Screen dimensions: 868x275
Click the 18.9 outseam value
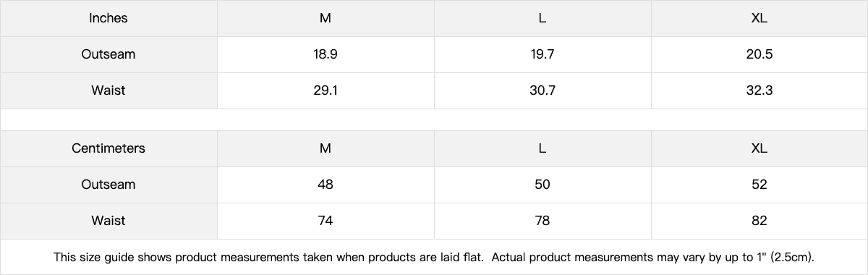point(325,54)
